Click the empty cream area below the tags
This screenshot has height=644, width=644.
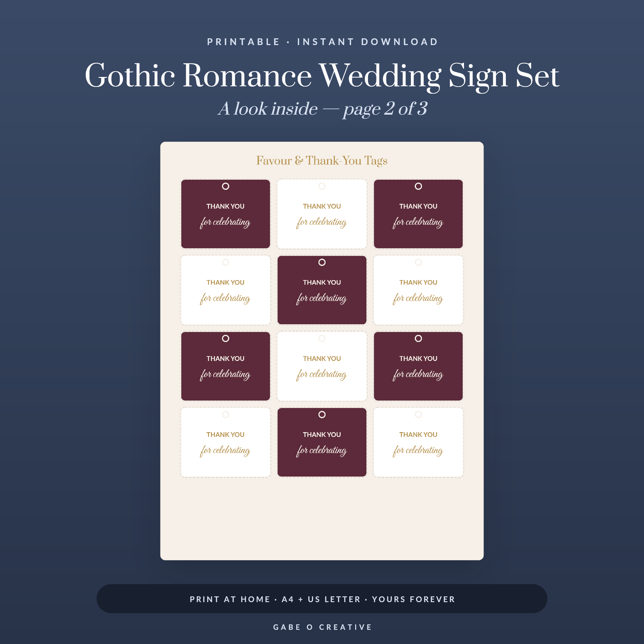pyautogui.click(x=322, y=518)
